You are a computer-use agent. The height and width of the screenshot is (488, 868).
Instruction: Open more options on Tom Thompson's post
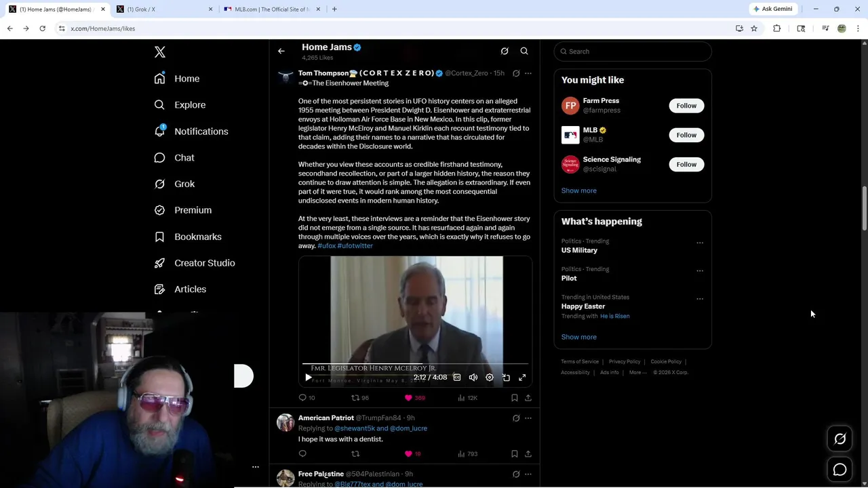(528, 73)
